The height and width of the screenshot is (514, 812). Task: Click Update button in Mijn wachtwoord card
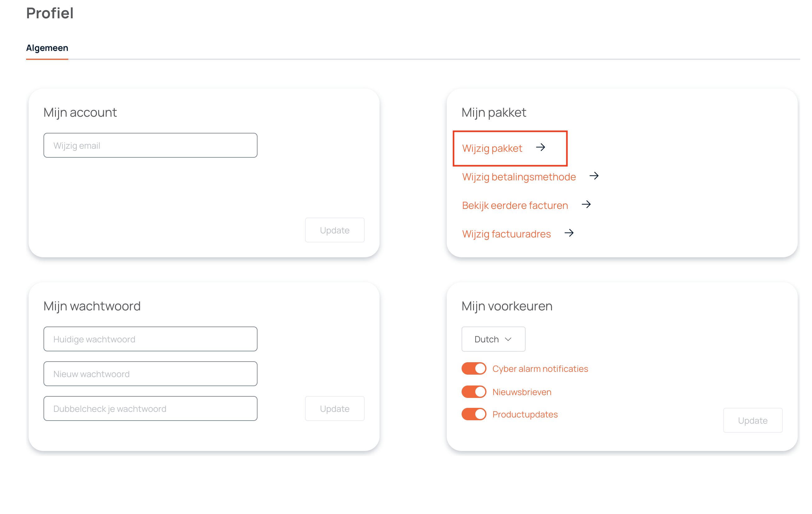pyautogui.click(x=335, y=408)
